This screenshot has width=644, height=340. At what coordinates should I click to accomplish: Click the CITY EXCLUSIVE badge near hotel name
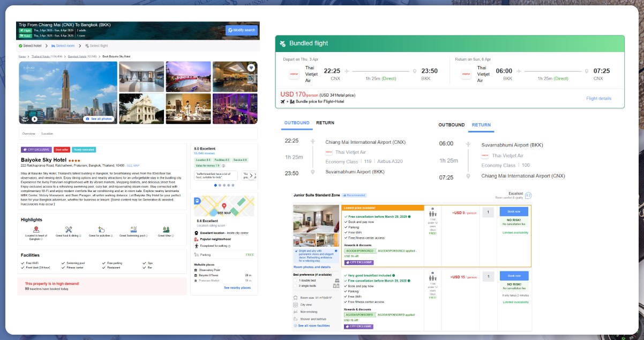click(36, 150)
